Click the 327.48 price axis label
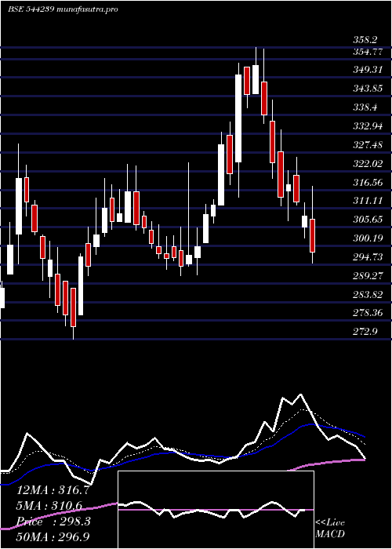The height and width of the screenshot is (549, 392). [x=368, y=145]
